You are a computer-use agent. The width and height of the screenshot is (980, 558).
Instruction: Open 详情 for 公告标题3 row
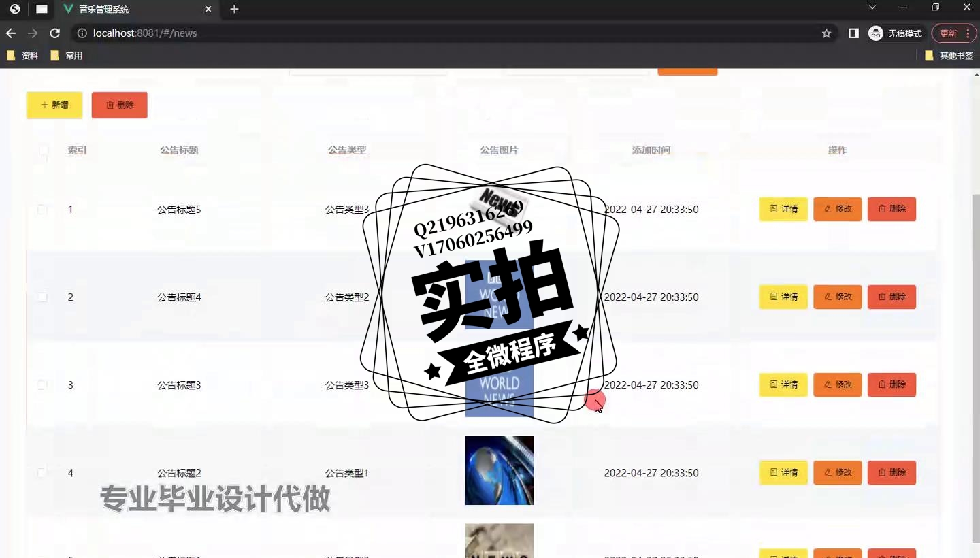coord(783,384)
